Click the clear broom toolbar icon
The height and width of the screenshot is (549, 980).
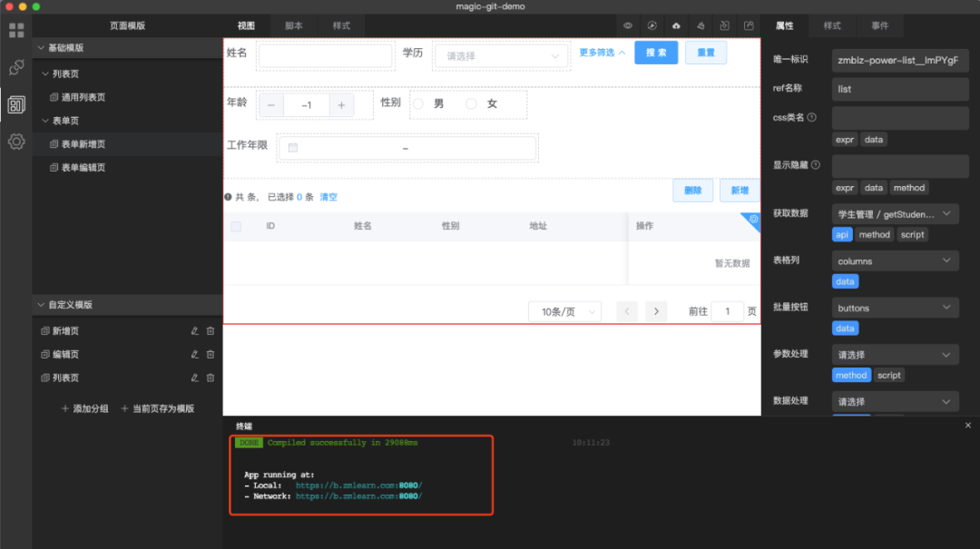[701, 25]
